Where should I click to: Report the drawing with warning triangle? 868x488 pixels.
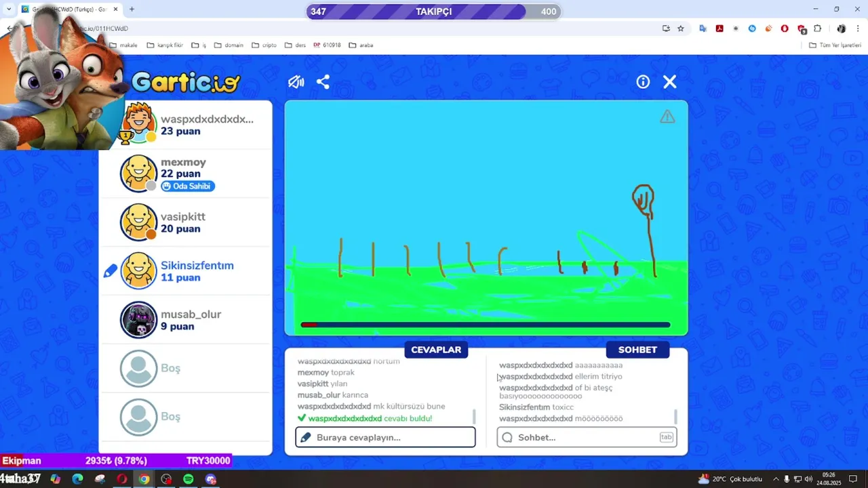click(x=667, y=117)
